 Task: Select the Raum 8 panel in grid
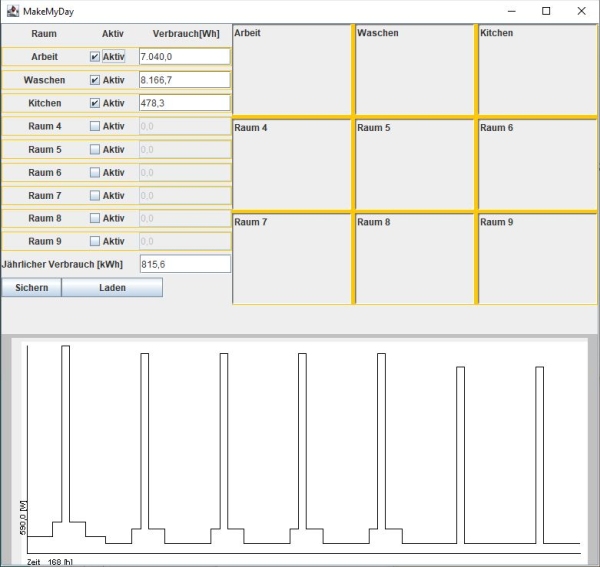415,259
